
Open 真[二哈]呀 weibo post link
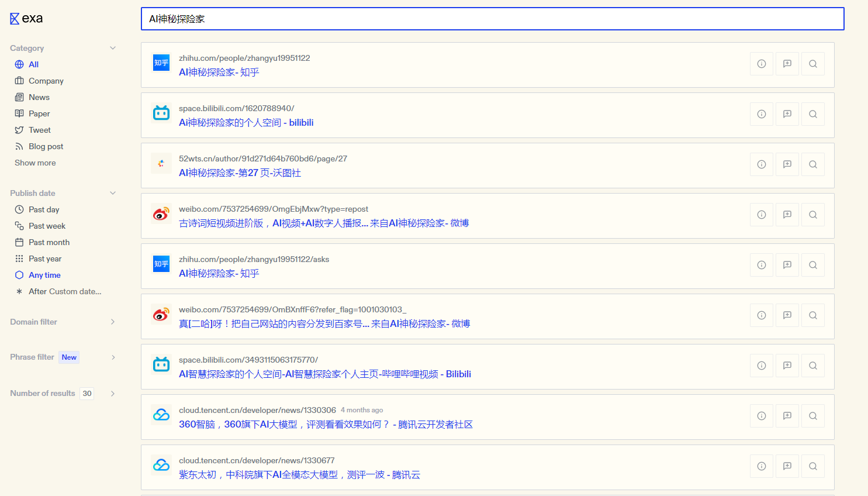(x=324, y=323)
